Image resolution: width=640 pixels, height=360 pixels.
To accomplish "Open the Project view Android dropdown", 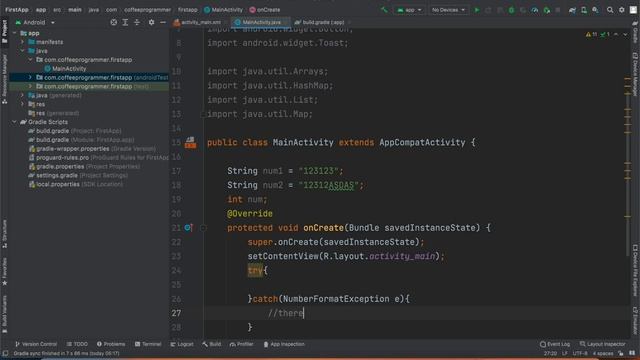I will coord(35,22).
